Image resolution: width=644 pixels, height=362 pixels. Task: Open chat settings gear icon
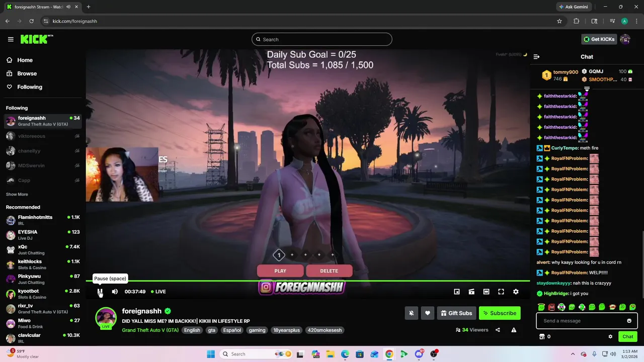610,337
